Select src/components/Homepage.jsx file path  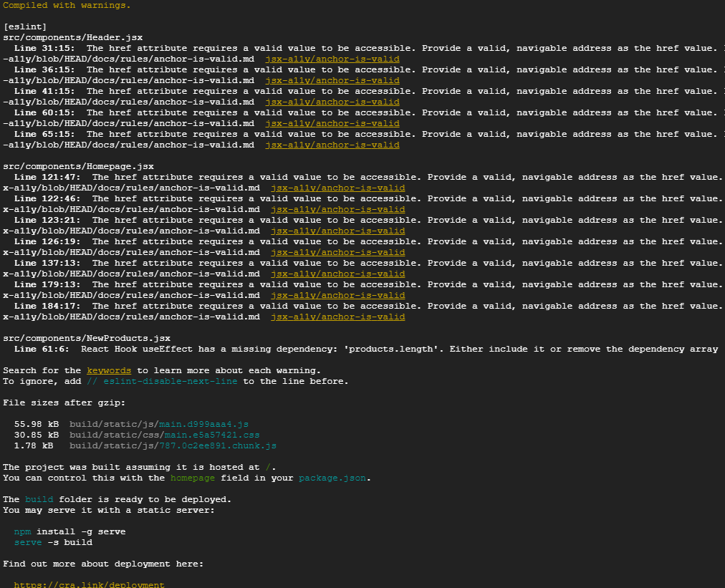click(78, 166)
